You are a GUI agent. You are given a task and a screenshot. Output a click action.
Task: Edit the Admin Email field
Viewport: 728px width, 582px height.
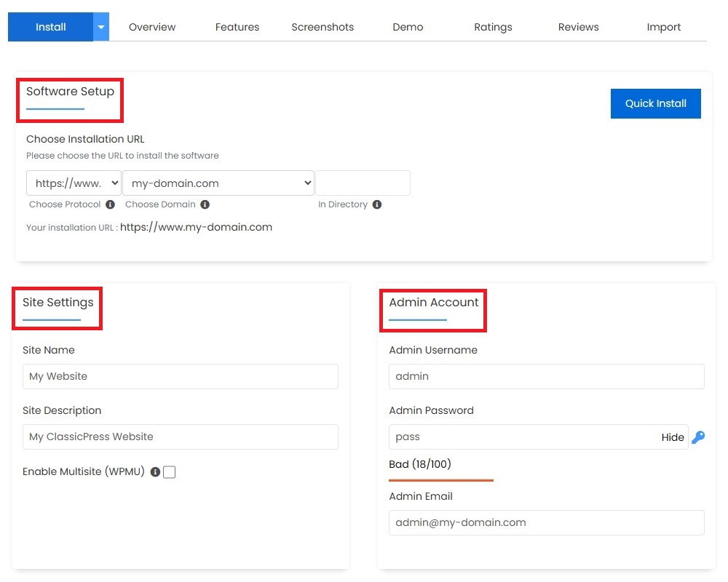click(x=546, y=522)
